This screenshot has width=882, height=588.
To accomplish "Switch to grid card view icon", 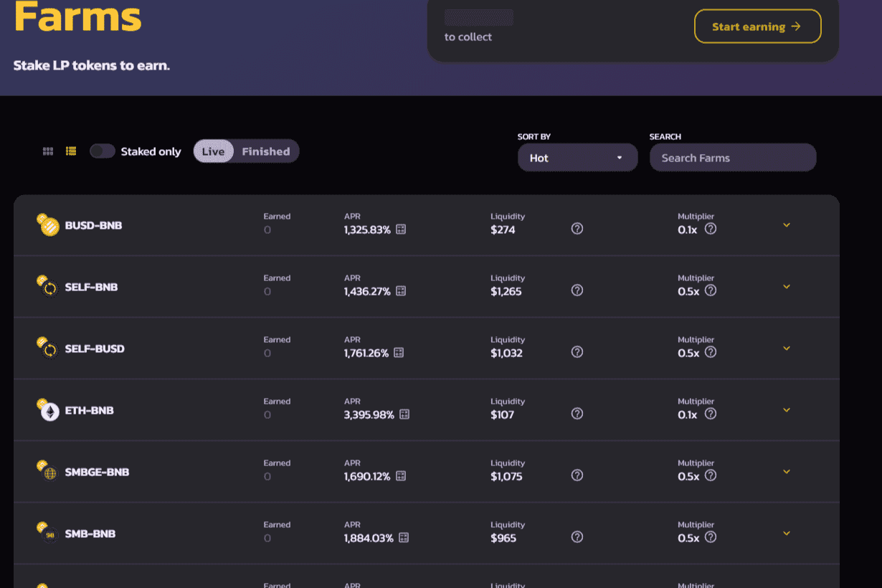I will coord(48,151).
